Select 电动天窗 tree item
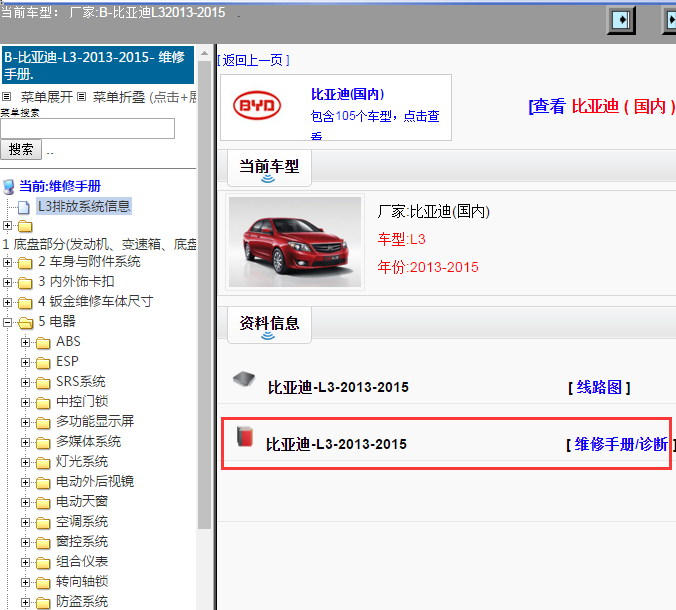This screenshot has width=676, height=610. pyautogui.click(x=82, y=502)
